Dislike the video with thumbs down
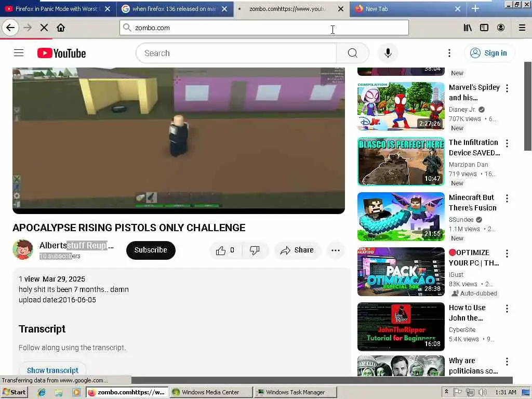Screen dimensions: 532x399 tap(255, 250)
